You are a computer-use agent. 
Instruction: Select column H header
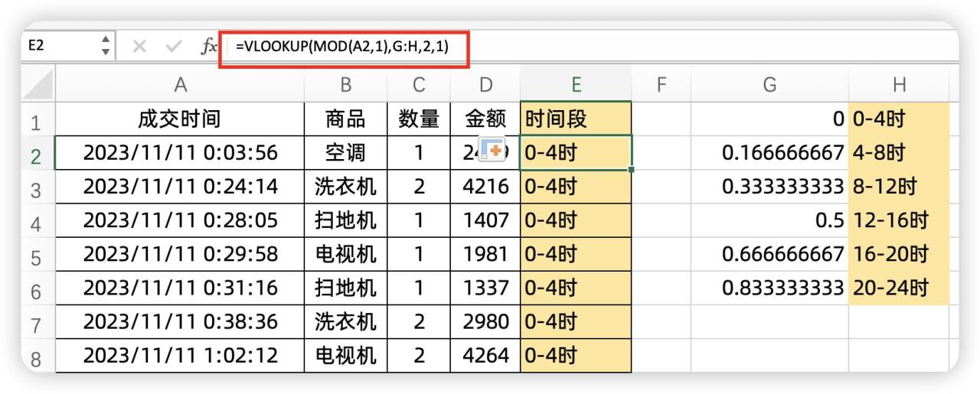tap(898, 83)
